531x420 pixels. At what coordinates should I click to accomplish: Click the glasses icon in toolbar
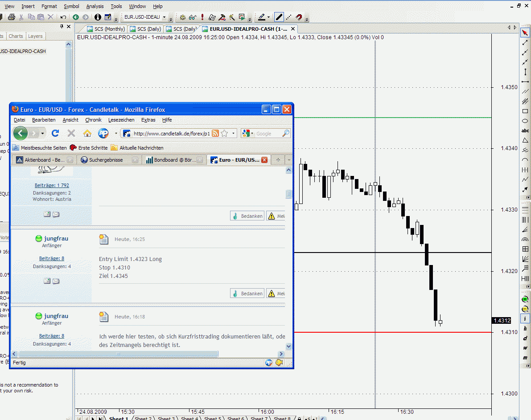(192, 17)
